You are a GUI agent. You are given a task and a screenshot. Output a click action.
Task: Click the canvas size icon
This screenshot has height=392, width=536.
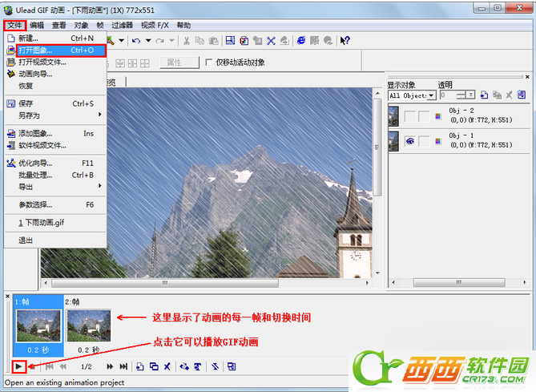[x=231, y=41]
